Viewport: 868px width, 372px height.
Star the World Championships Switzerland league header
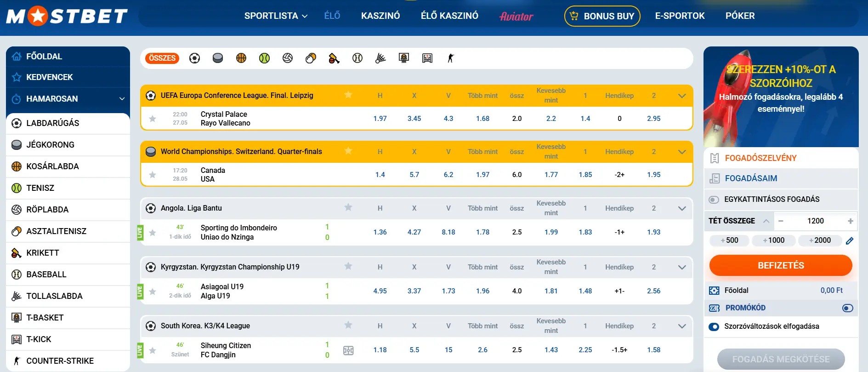(x=348, y=151)
